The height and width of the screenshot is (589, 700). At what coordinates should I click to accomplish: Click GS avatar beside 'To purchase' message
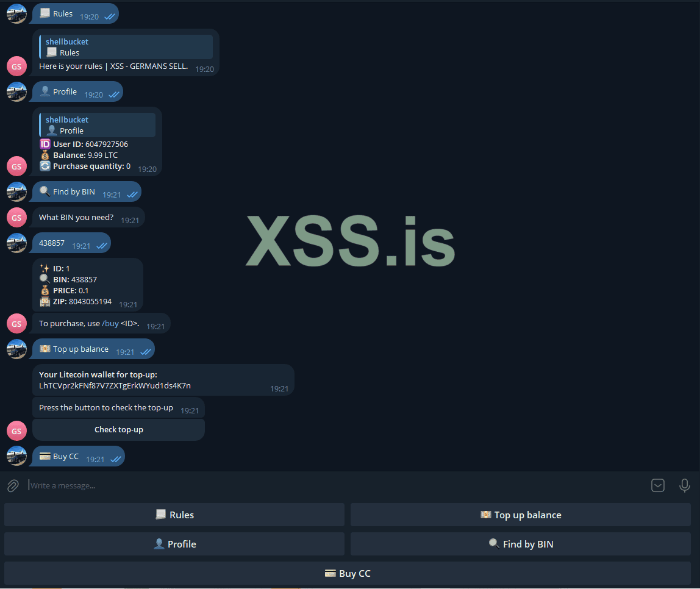pos(16,324)
